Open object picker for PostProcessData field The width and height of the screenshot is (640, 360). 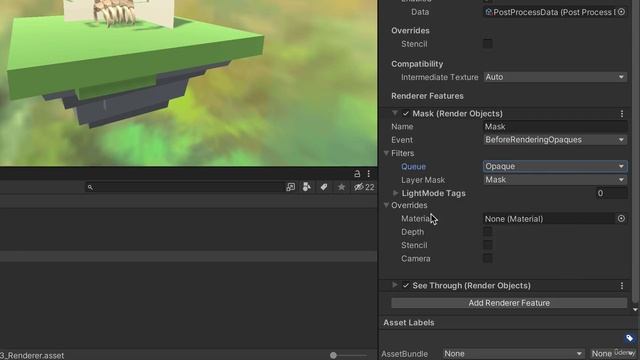[x=621, y=12]
